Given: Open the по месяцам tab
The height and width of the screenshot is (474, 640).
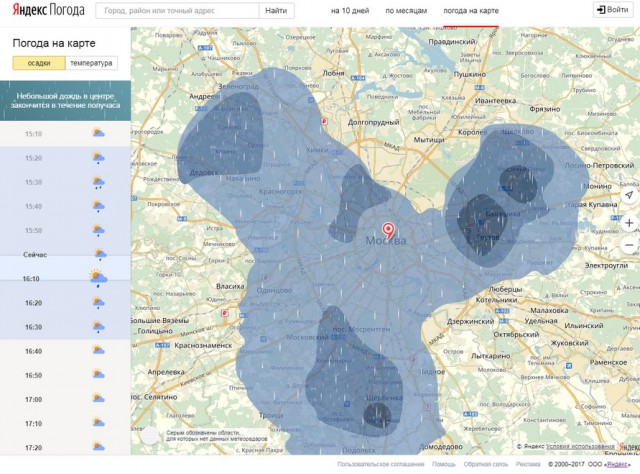Looking at the screenshot, I should tap(406, 11).
